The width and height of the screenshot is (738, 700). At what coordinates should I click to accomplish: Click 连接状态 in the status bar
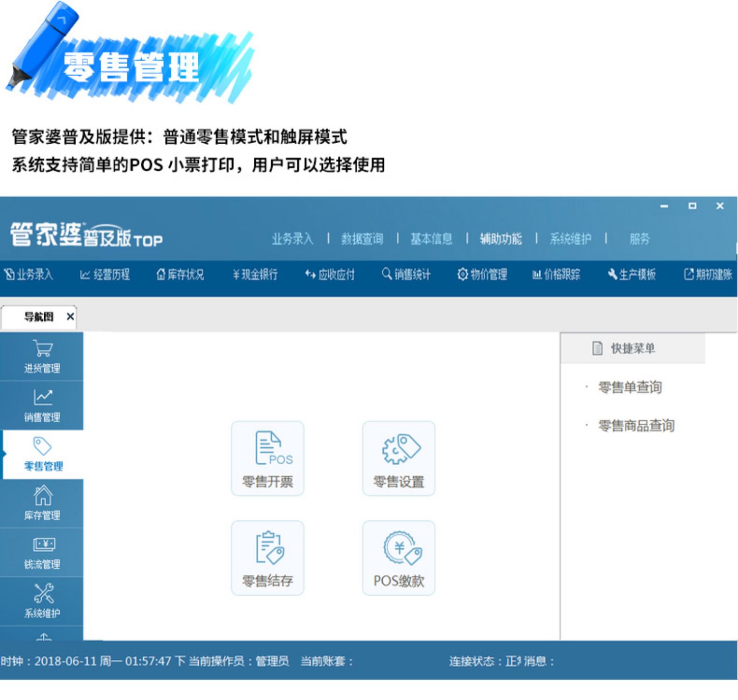click(485, 661)
